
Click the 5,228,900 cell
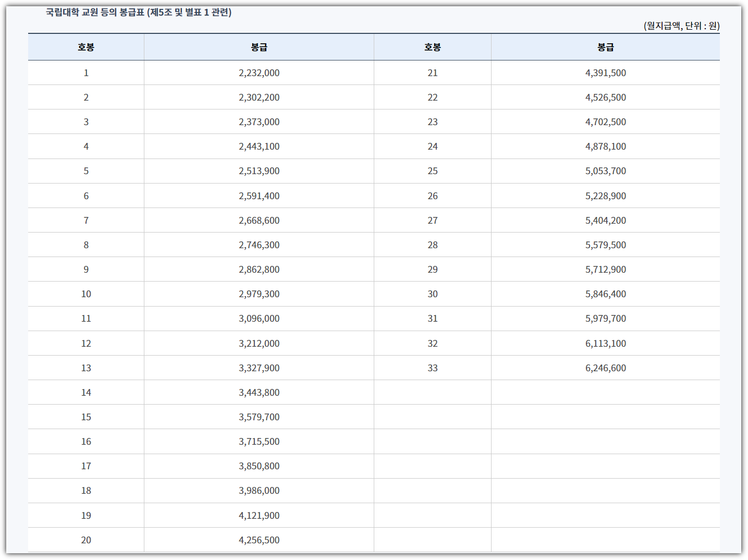click(x=606, y=196)
